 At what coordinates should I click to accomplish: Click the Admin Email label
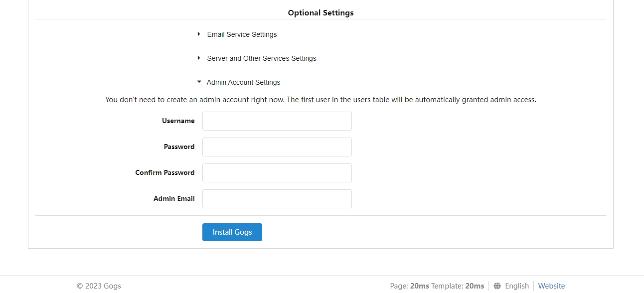click(174, 199)
